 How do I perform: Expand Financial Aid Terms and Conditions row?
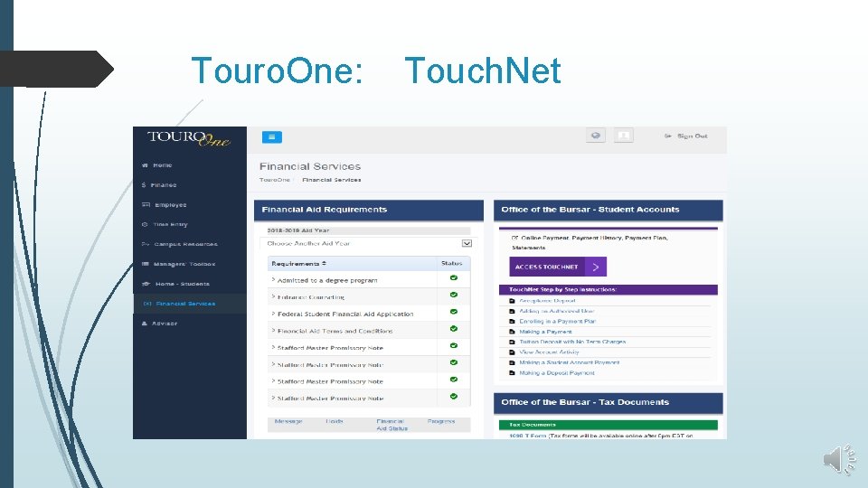pyautogui.click(x=332, y=331)
